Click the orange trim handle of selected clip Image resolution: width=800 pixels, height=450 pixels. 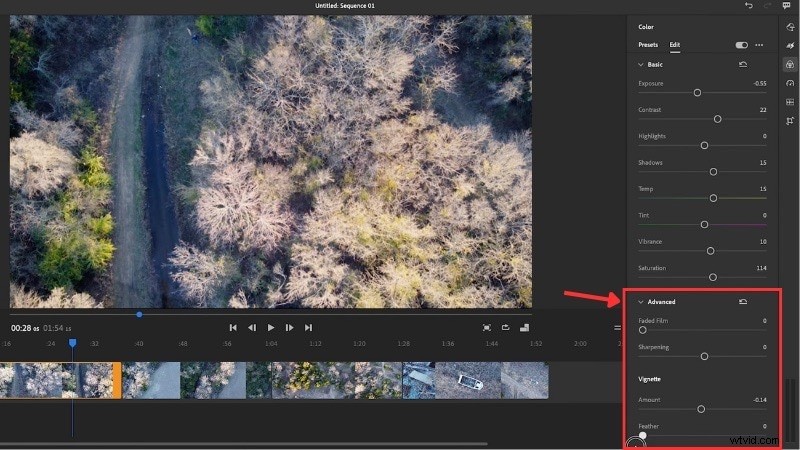[x=117, y=380]
